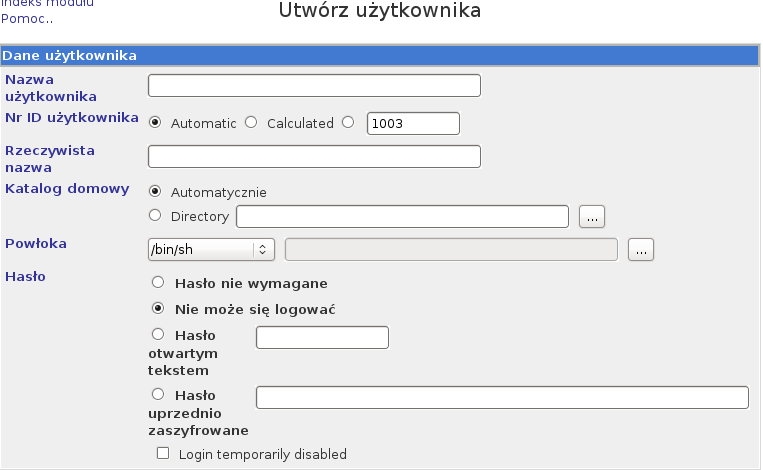Screen dimensions: 763x470
Task: Open the /bin/sh shell dropdown
Action: [211, 250]
